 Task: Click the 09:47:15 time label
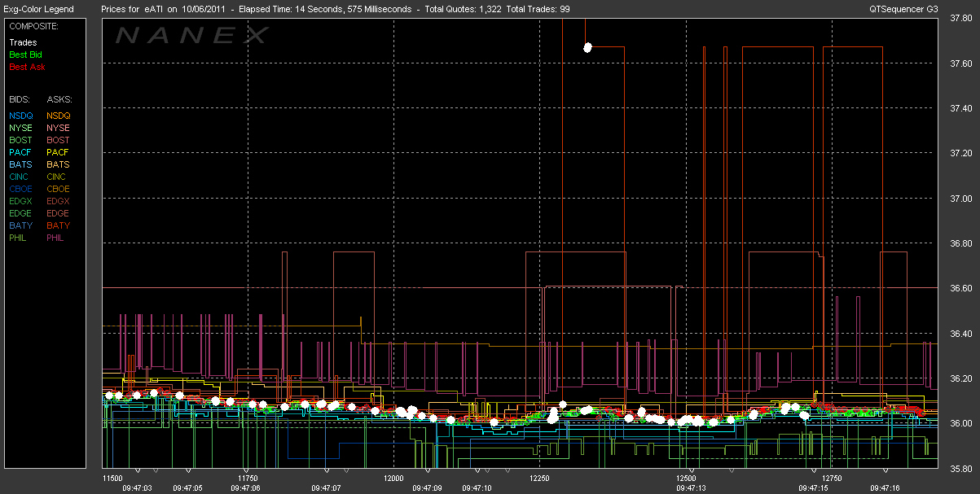point(813,488)
